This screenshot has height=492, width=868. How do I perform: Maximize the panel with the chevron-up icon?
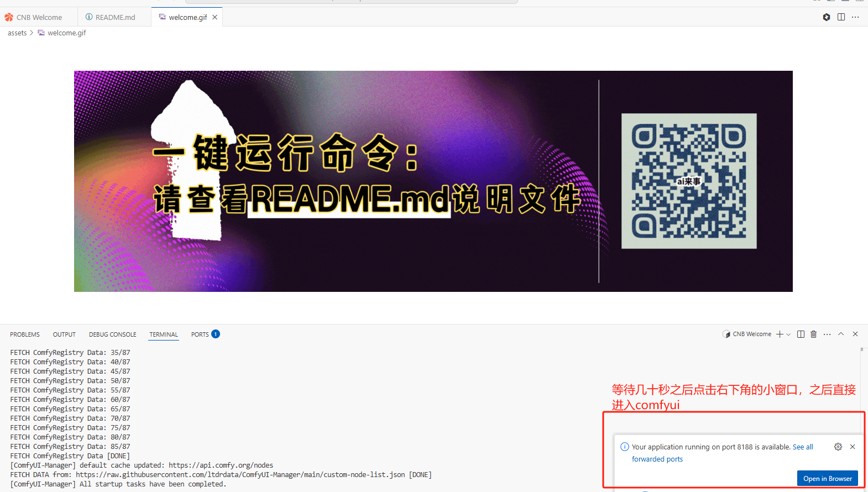[x=841, y=334]
